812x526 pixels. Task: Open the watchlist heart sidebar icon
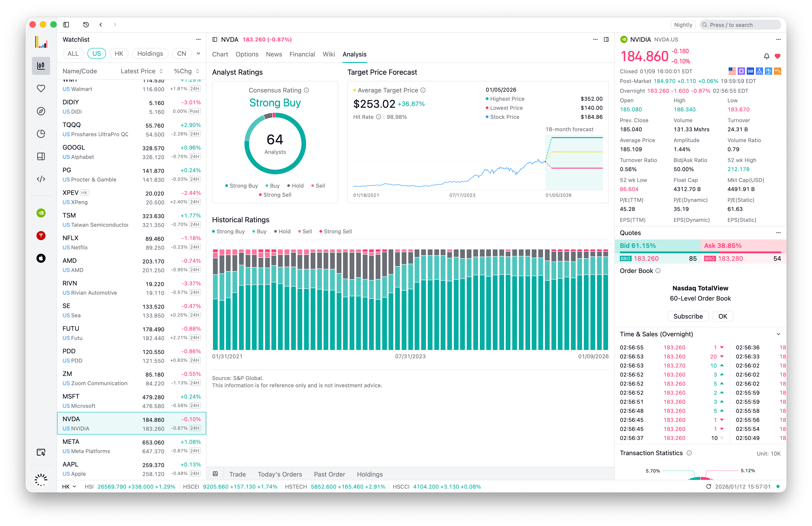click(41, 88)
